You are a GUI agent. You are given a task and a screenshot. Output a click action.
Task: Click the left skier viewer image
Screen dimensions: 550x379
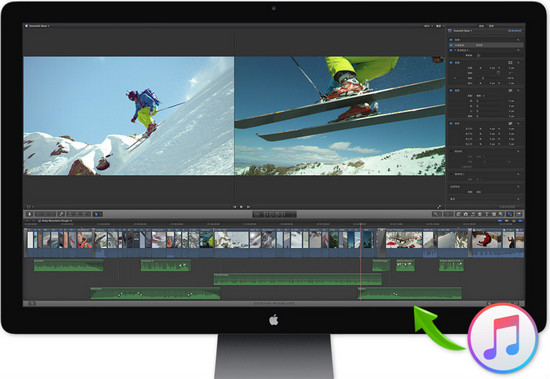click(128, 116)
